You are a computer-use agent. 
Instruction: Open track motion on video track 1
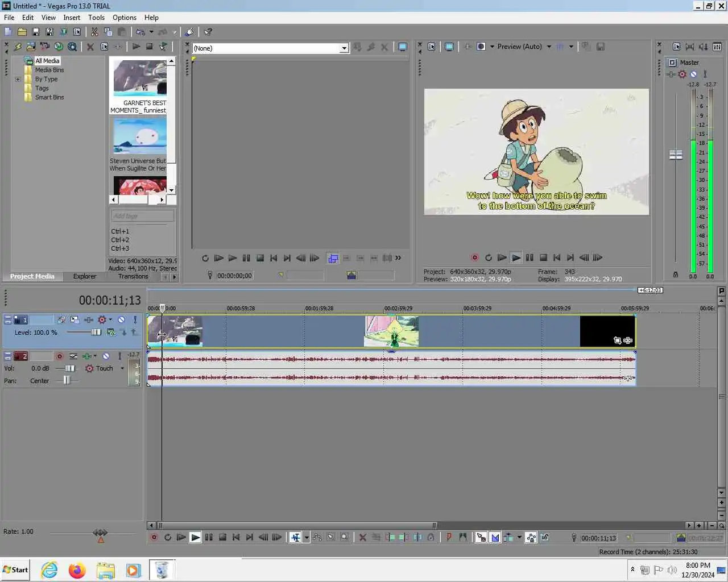75,320
